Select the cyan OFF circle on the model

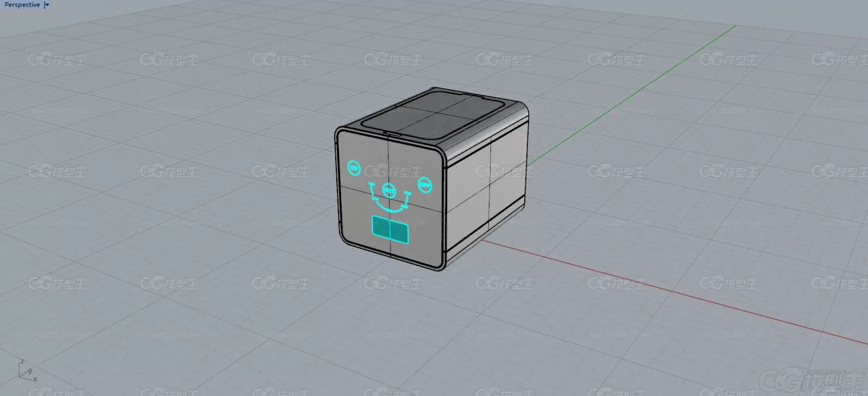[x=425, y=185]
